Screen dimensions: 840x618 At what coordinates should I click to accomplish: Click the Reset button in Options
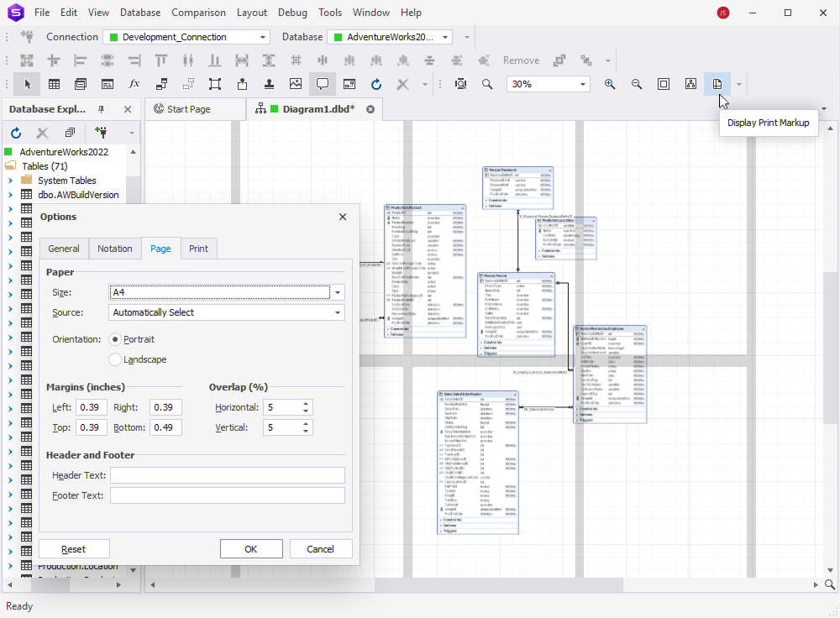point(74,548)
